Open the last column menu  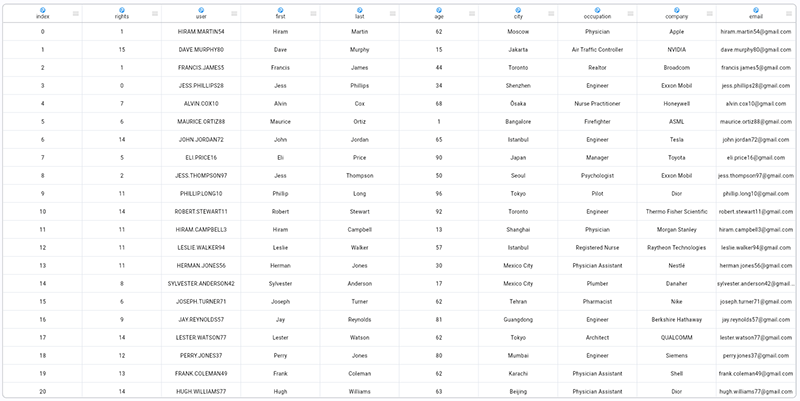point(392,14)
